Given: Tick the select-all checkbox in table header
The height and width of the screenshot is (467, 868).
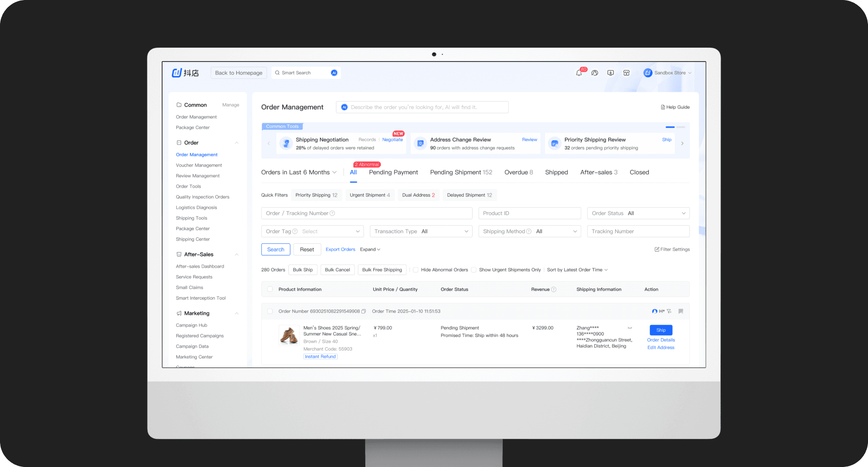Looking at the screenshot, I should (x=270, y=289).
